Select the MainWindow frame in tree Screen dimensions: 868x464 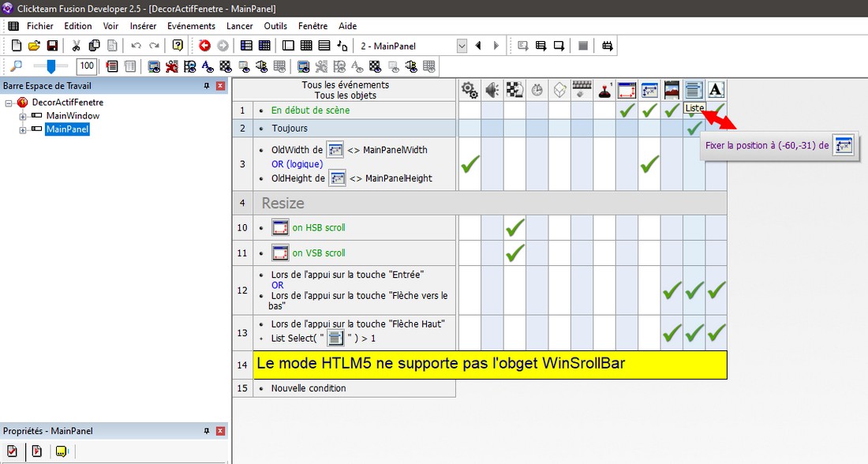73,116
